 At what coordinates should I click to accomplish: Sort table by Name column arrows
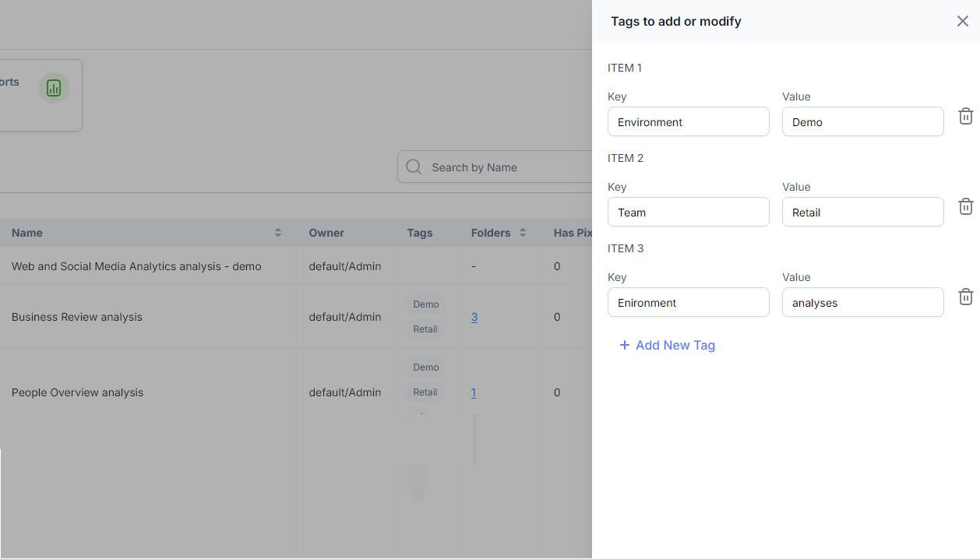coord(278,233)
